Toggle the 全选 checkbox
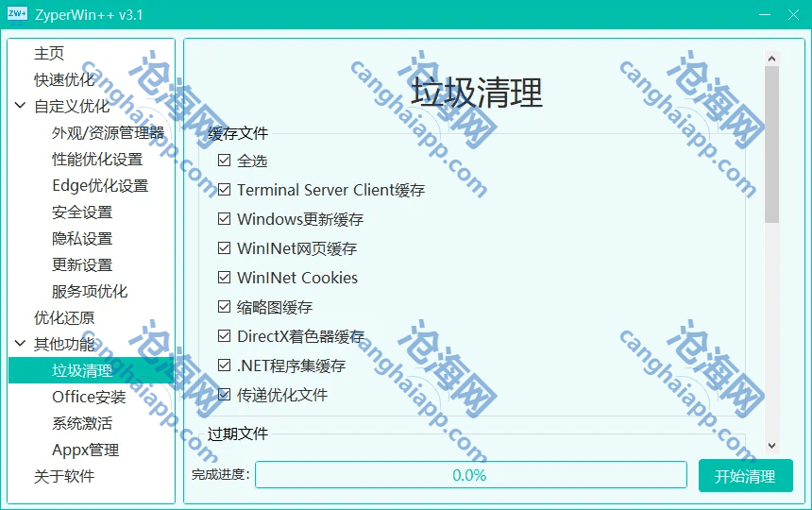The height and width of the screenshot is (510, 812). click(224, 161)
